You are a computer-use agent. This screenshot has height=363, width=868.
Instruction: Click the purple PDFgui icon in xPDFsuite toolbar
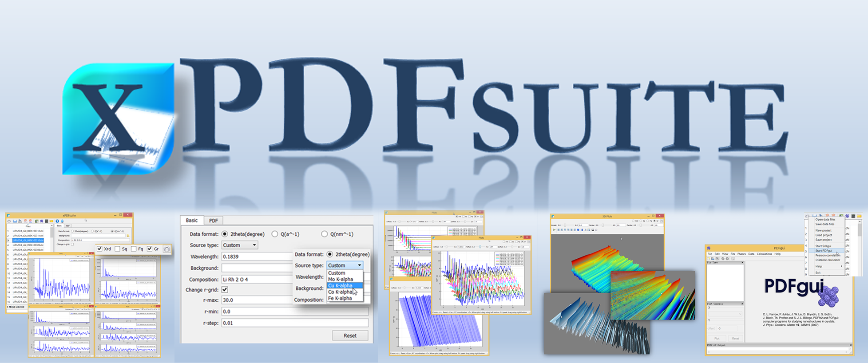tap(41, 221)
